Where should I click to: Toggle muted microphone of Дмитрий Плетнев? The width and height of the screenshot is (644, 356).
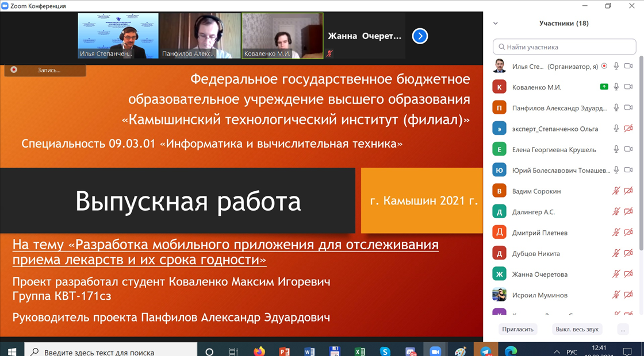click(616, 233)
